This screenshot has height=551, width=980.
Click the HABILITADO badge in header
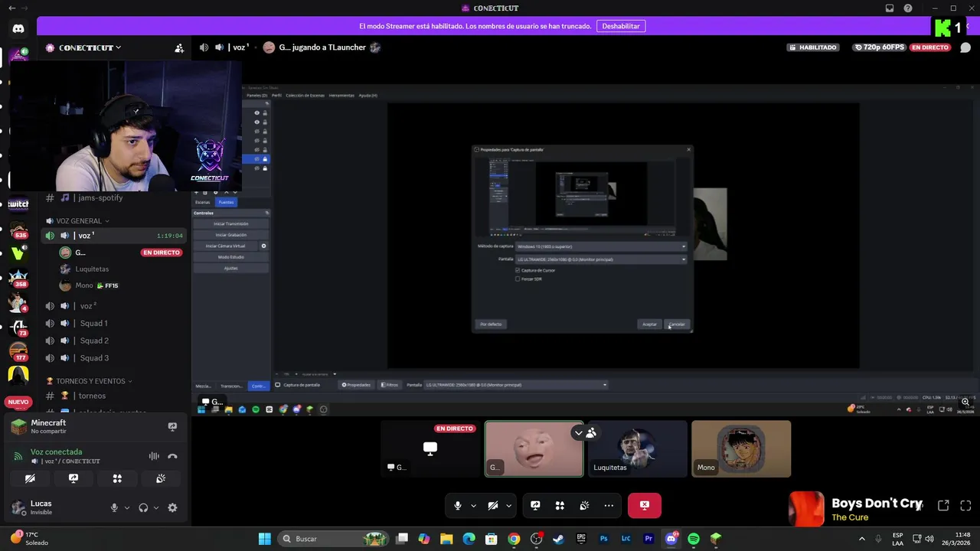(x=812, y=47)
